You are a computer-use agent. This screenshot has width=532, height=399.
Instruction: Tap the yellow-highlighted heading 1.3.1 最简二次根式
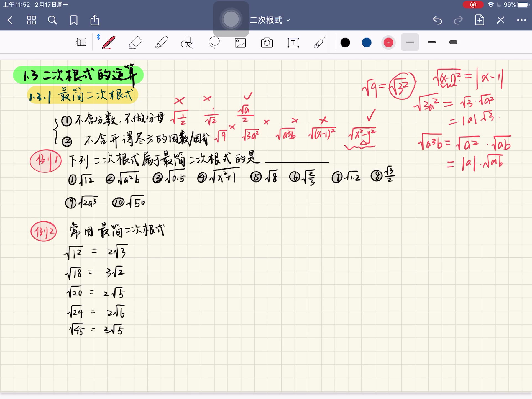83,95
